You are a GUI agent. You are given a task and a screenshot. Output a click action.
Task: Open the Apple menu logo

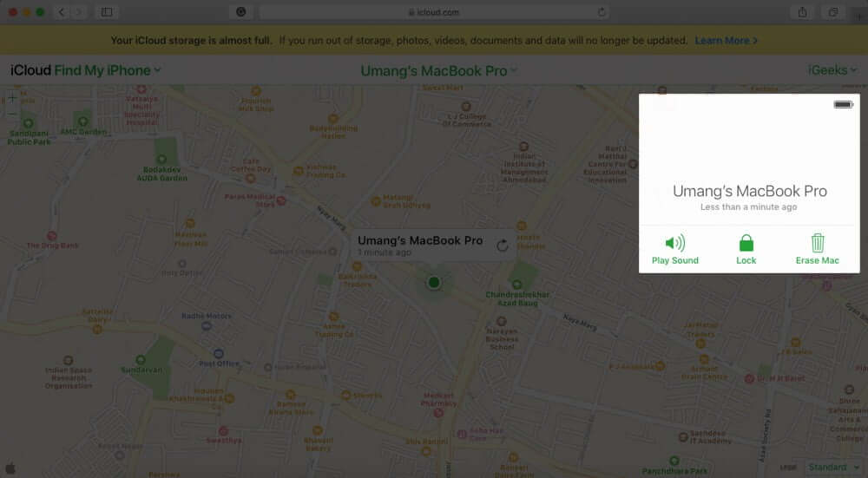[10, 468]
